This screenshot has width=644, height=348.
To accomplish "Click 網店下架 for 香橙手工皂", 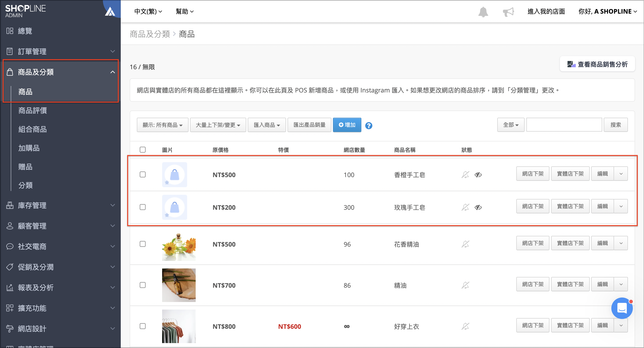I will 533,174.
